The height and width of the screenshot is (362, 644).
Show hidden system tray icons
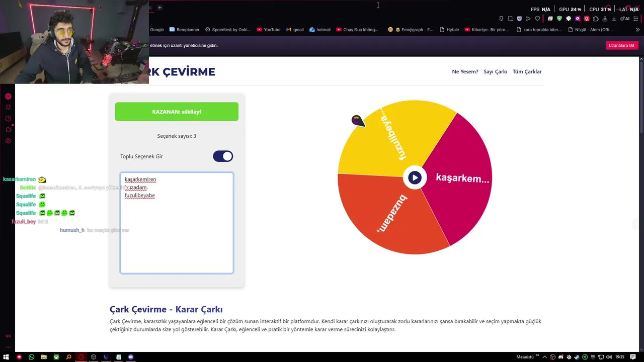[545, 357]
